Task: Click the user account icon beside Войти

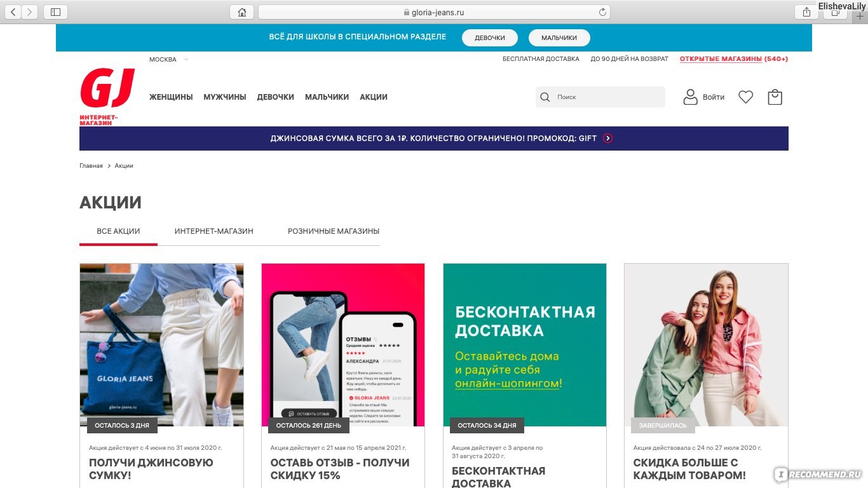Action: coord(690,97)
